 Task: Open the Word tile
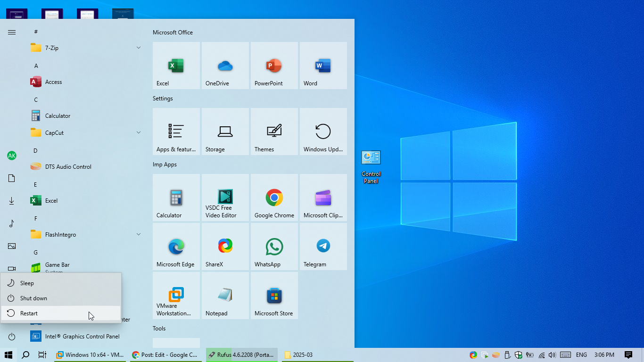click(x=323, y=66)
